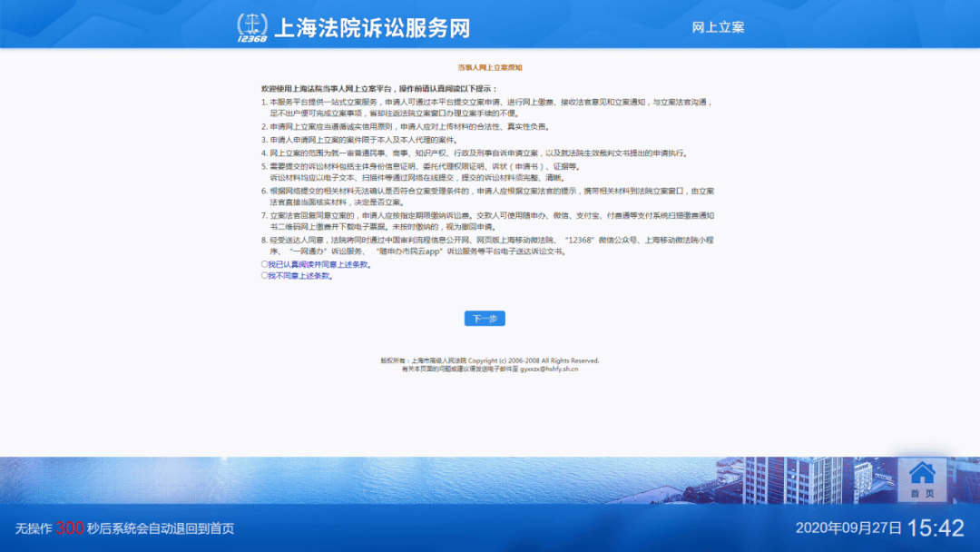The image size is (980, 552).
Task: Click the welcome line 欢迎使用上海法院当事人网上立案平台
Action: coord(378,89)
